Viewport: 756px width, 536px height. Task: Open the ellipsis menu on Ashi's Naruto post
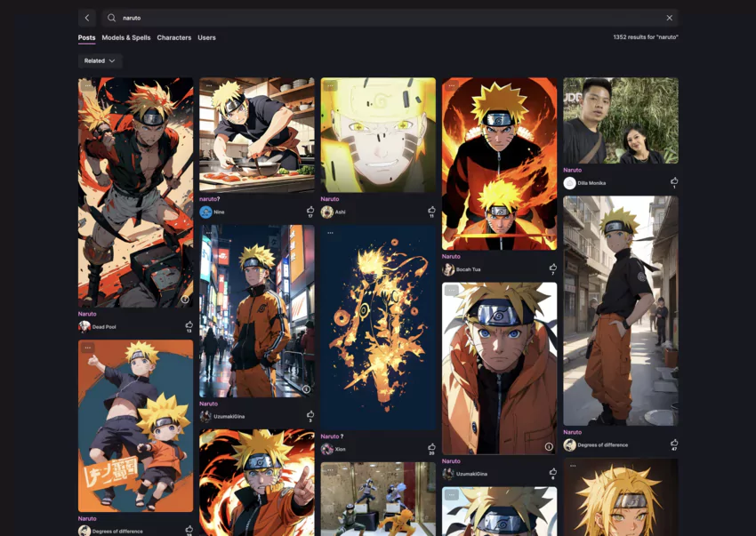329,84
